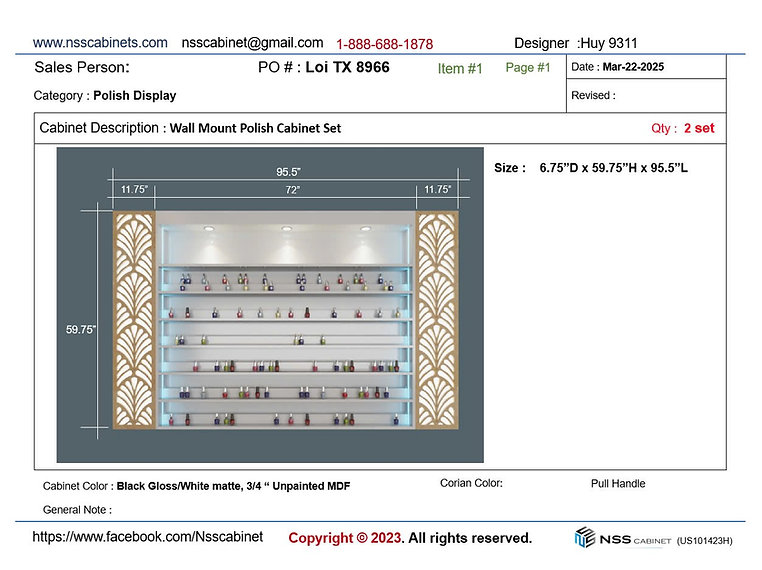Click the PO number Loi TX 8966
This screenshot has height=570, width=762.
pos(347,67)
